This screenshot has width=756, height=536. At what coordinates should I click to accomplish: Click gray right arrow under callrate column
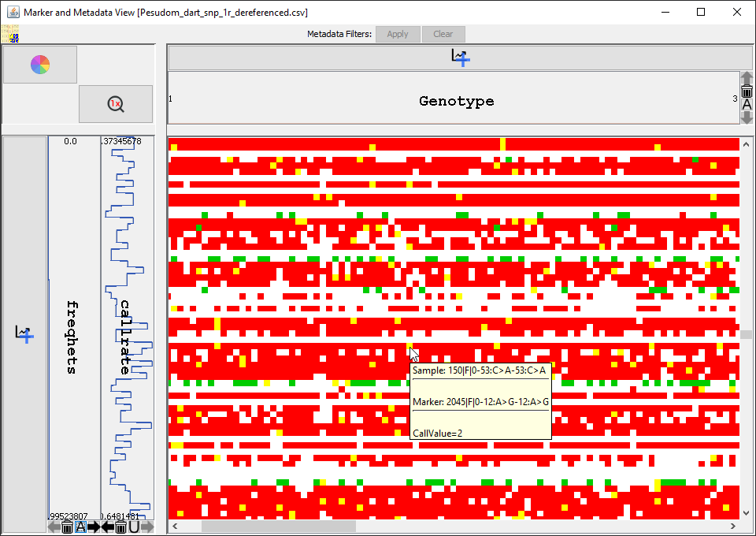(x=147, y=527)
